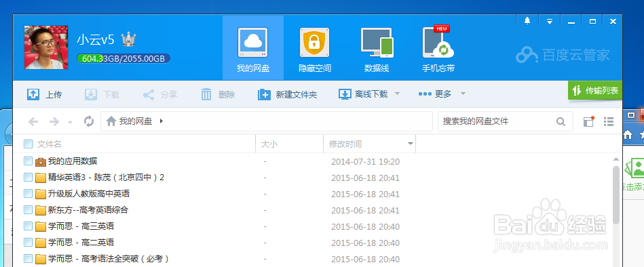The image size is (644, 267).
Task: Click folder icon of 精华英语3 - 陈茂
Action: click(40, 178)
